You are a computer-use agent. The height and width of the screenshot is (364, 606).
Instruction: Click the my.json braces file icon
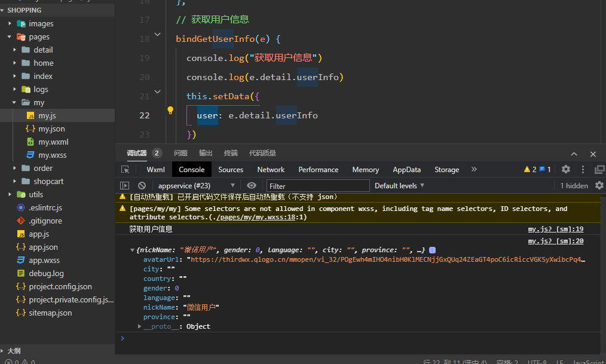(x=30, y=129)
